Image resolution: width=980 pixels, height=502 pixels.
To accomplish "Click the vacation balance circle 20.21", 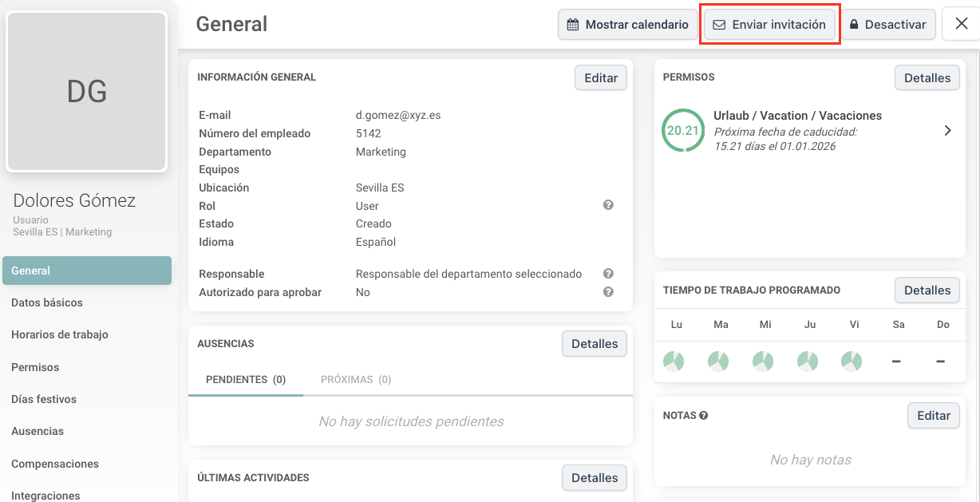I will tap(682, 130).
